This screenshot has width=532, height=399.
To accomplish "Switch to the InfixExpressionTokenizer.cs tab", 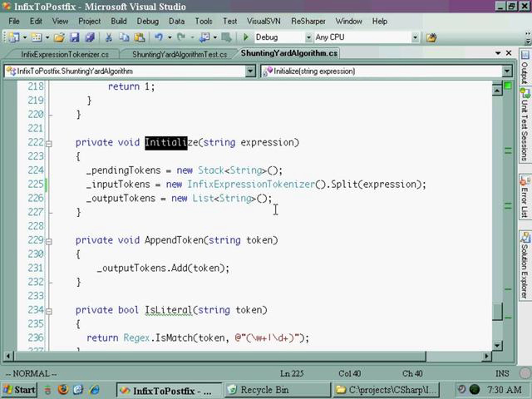I will click(x=65, y=55).
